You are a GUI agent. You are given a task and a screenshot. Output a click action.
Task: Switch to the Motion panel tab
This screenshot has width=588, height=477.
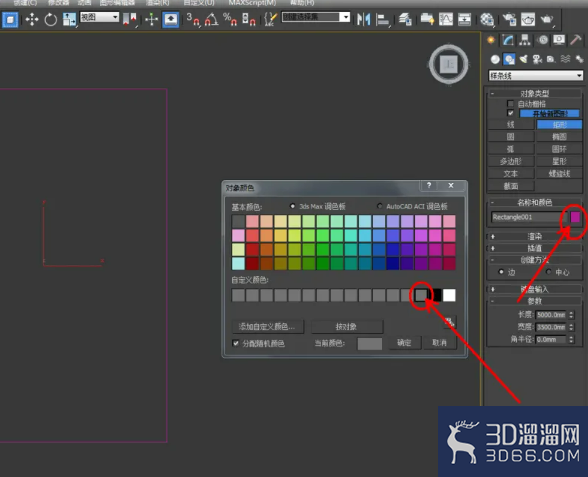tap(542, 40)
